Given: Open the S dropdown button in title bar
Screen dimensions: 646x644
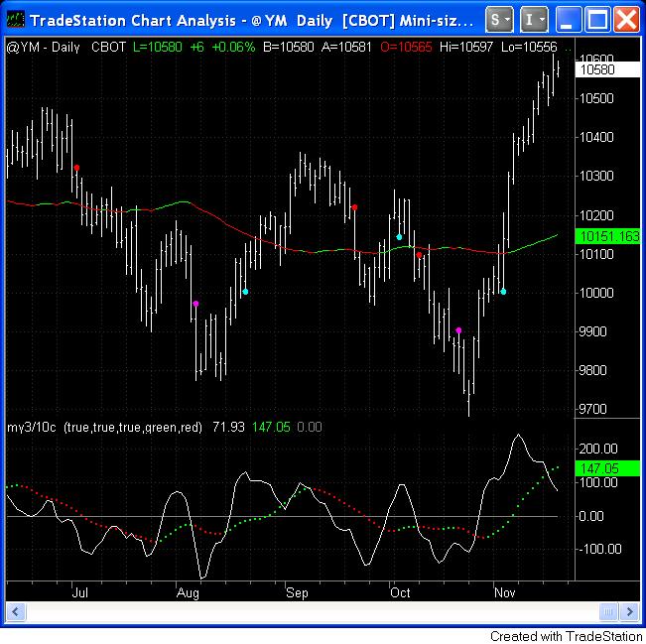Looking at the screenshot, I should (x=499, y=20).
